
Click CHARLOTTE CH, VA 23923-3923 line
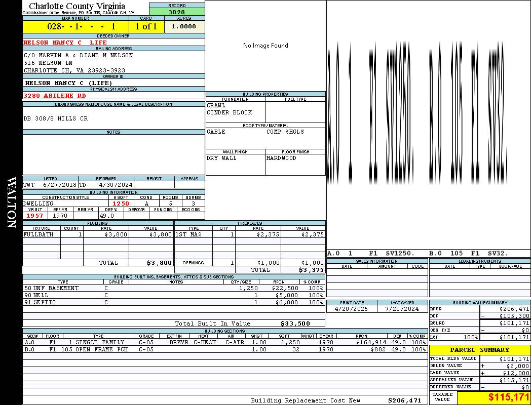point(74,70)
